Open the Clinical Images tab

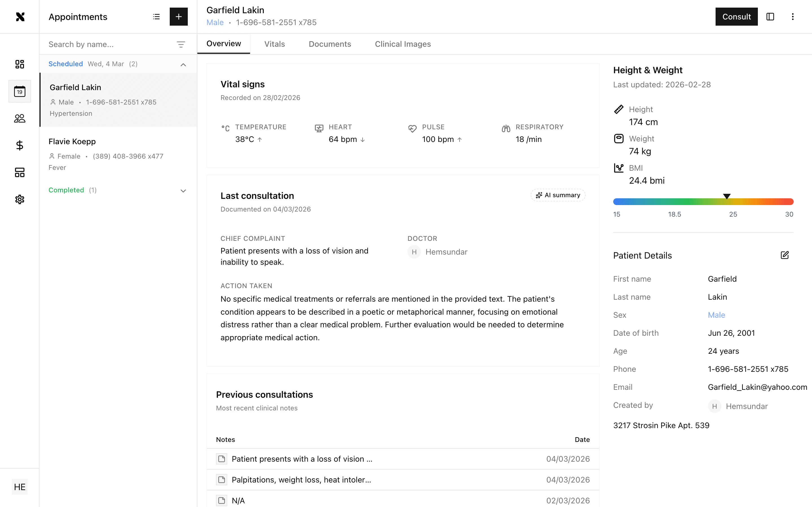tap(402, 44)
